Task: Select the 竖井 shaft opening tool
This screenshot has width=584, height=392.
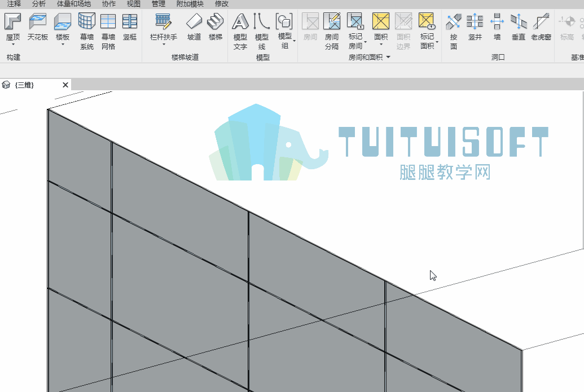Action: point(475,27)
